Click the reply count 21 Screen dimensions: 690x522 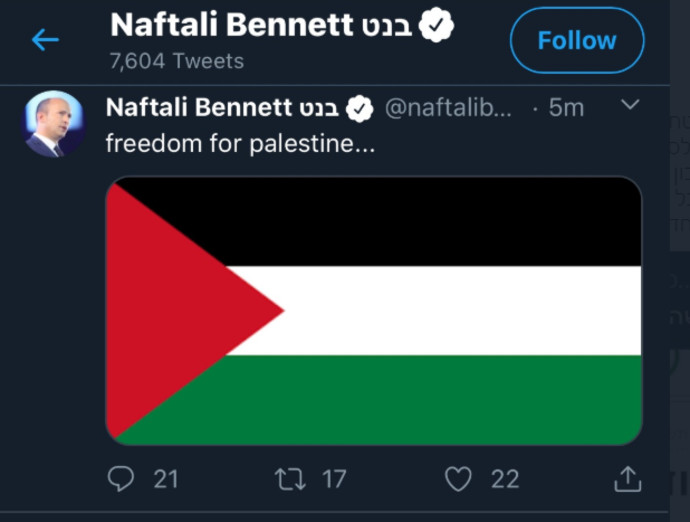(166, 479)
